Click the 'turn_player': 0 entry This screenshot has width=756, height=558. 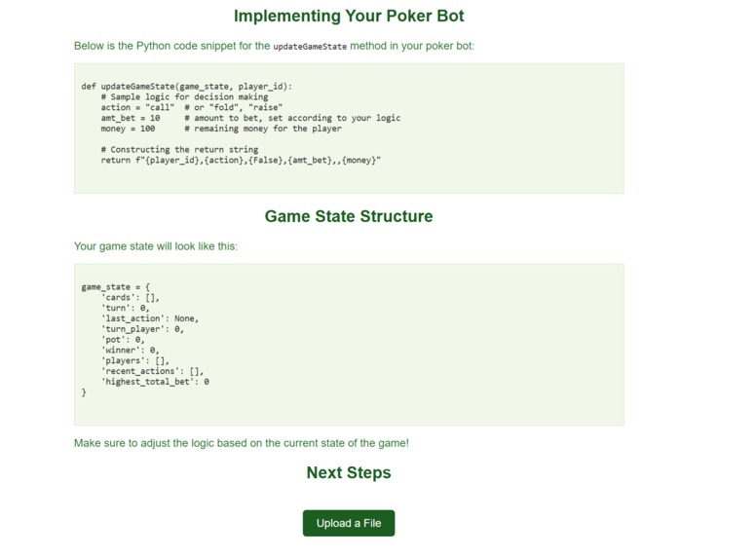click(142, 329)
